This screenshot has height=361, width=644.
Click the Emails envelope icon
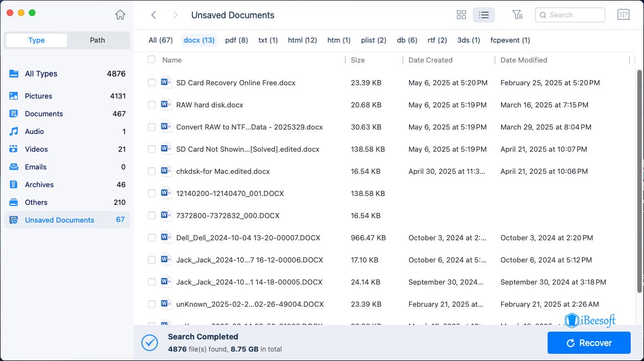coord(13,167)
